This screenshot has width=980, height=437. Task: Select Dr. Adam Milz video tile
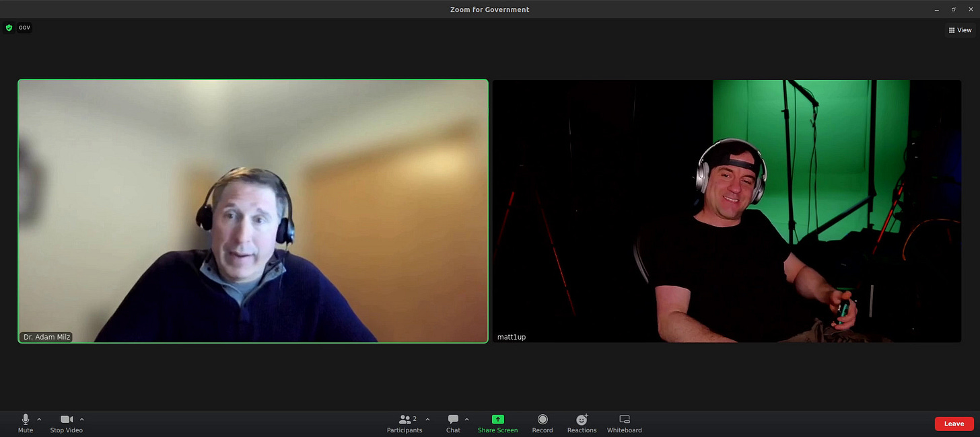pyautogui.click(x=253, y=211)
